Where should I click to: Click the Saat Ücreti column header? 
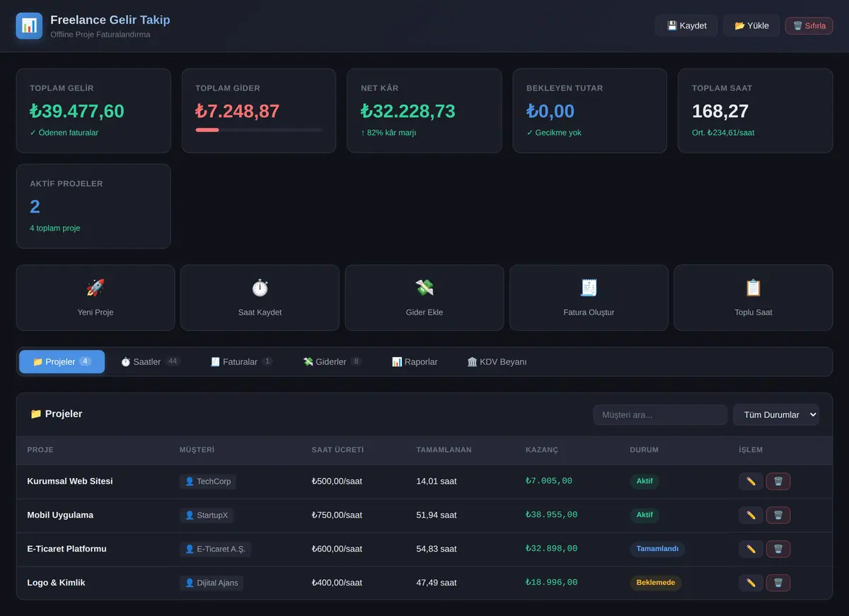click(338, 450)
